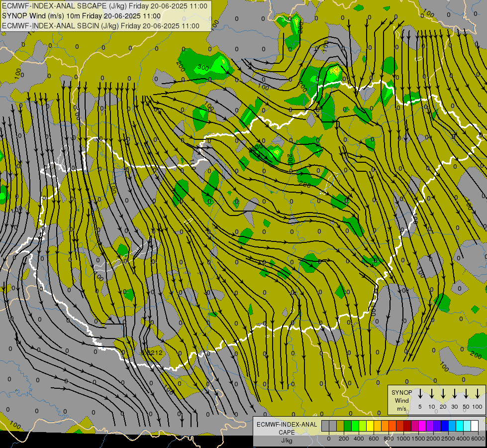Click the 'CAPE' word in bottom legend
This screenshot has height=448, width=487.
pos(287,433)
